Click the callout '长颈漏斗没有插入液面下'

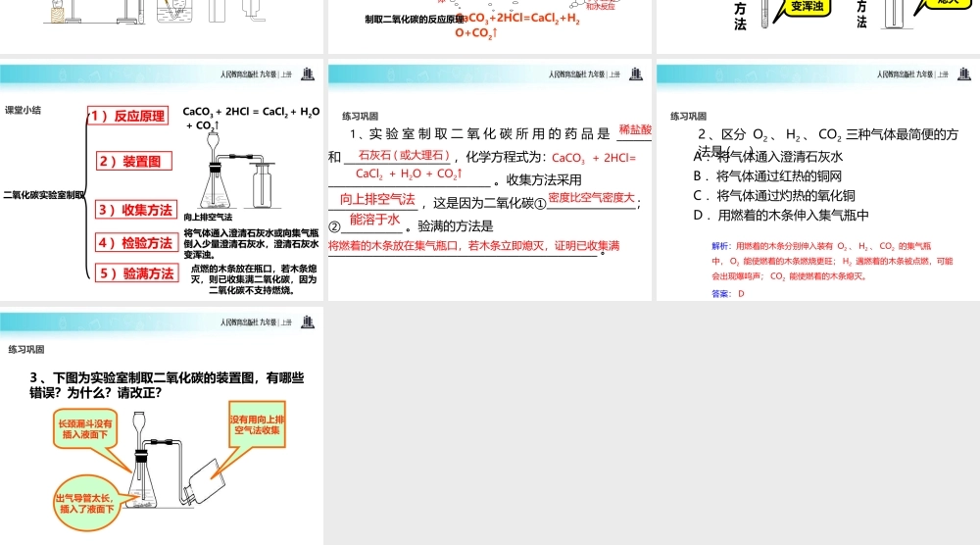click(85, 428)
